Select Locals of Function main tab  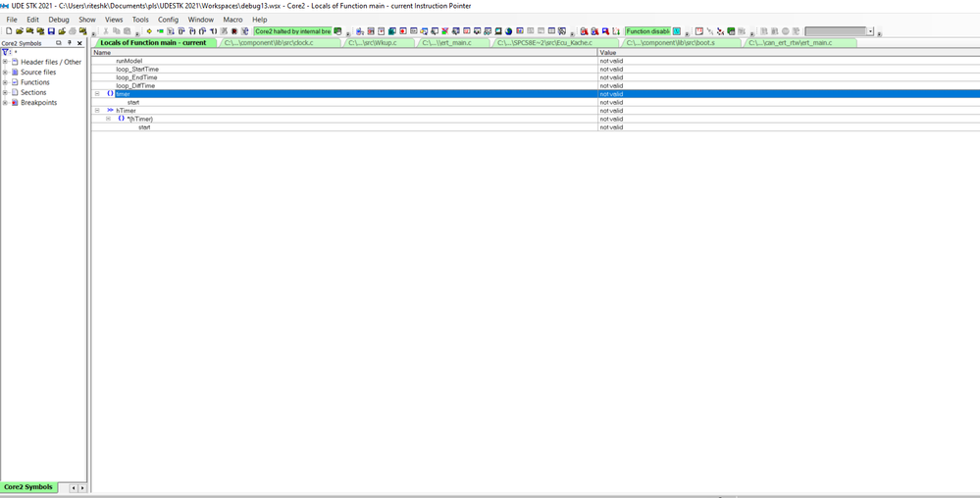[x=154, y=43]
